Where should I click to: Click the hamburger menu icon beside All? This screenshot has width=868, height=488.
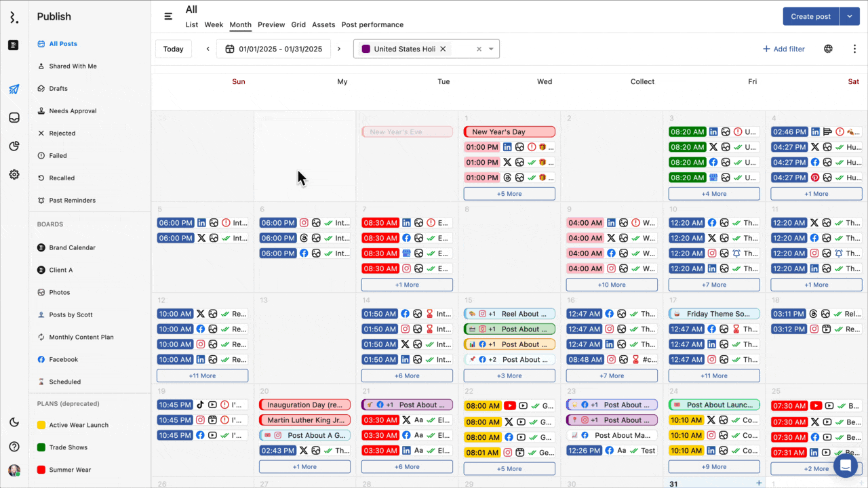[168, 16]
